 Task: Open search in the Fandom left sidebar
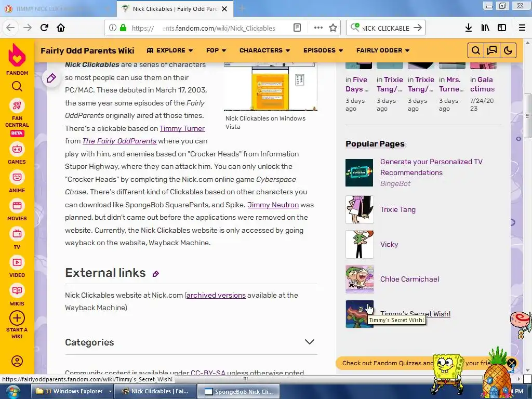17,87
